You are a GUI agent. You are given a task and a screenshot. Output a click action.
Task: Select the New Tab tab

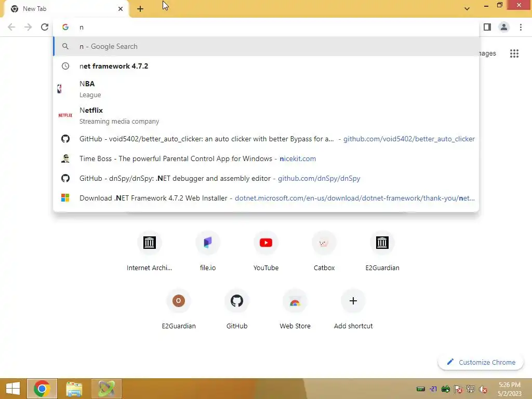click(x=66, y=9)
